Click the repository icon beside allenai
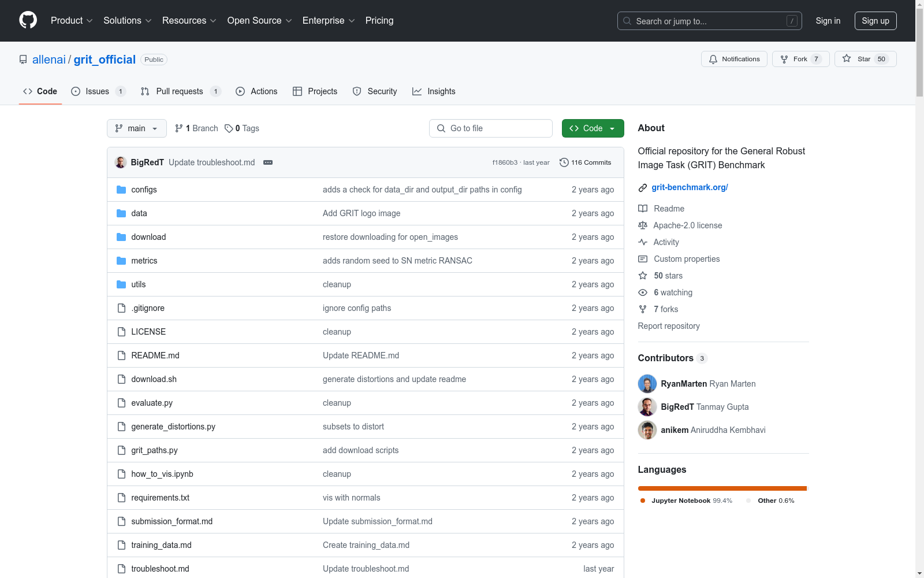 pos(23,60)
